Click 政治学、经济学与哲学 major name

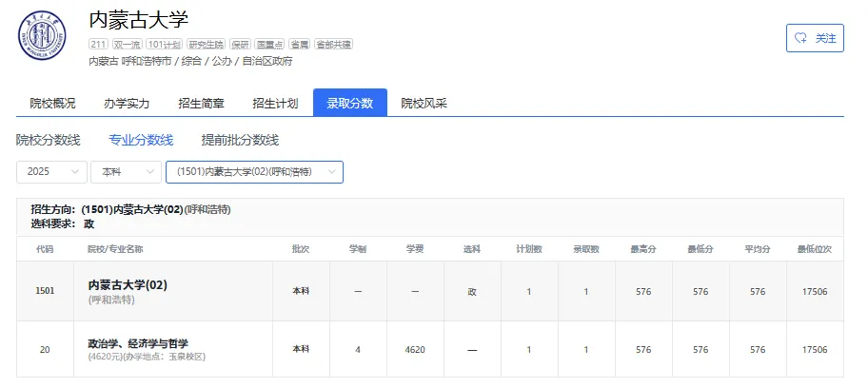coord(138,343)
